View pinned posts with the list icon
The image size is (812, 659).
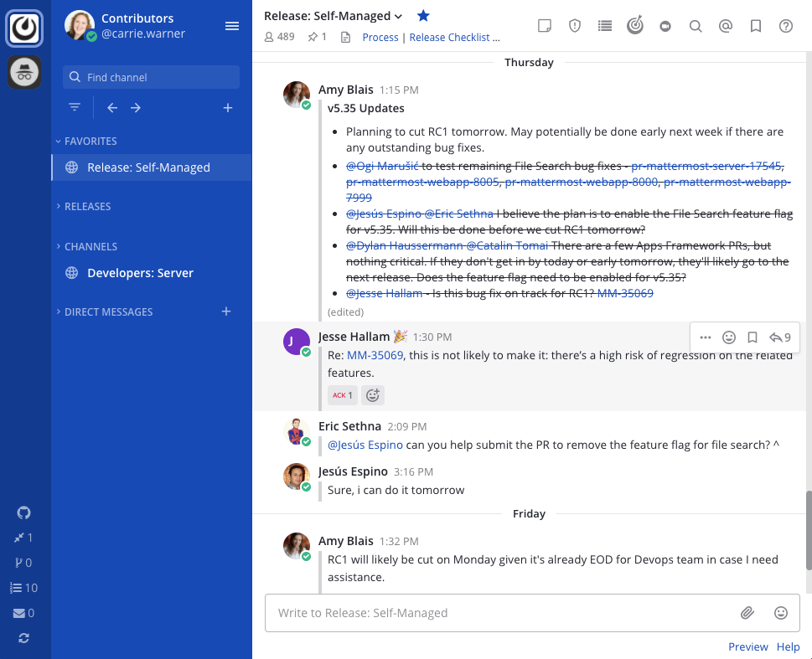coord(605,25)
